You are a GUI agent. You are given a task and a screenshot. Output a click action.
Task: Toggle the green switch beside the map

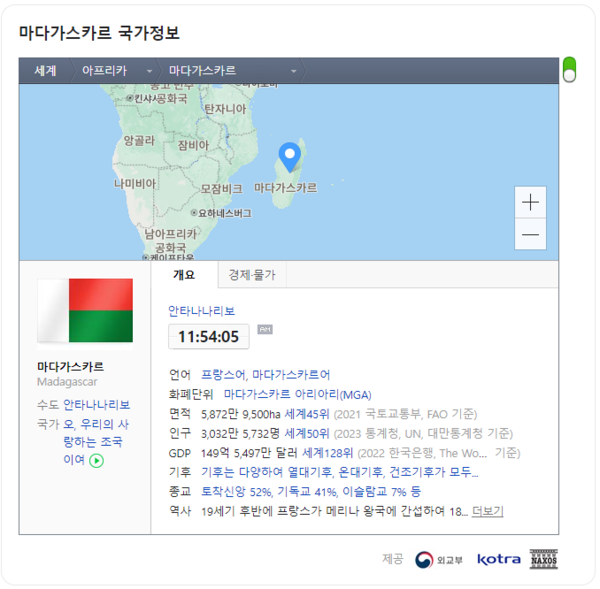pyautogui.click(x=569, y=69)
